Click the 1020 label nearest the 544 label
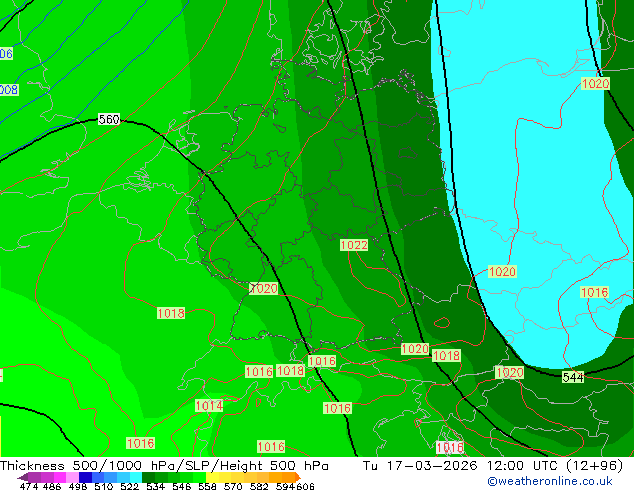The image size is (634, 490). 509,372
